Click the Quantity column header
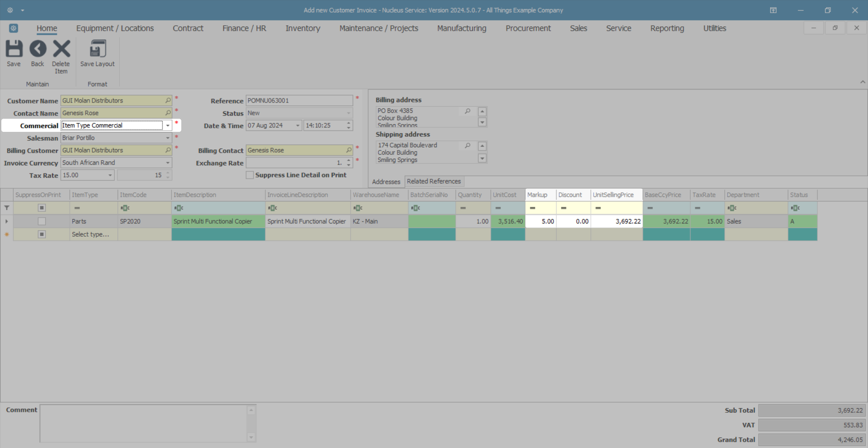The width and height of the screenshot is (868, 448). coord(473,195)
